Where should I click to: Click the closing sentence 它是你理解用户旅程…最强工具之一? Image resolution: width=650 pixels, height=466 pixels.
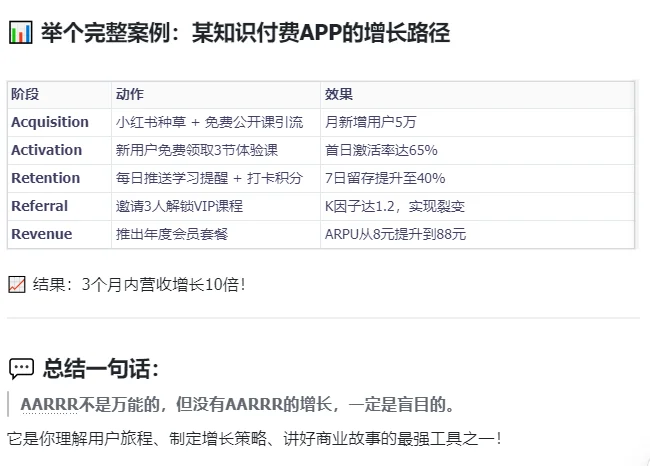click(x=254, y=438)
